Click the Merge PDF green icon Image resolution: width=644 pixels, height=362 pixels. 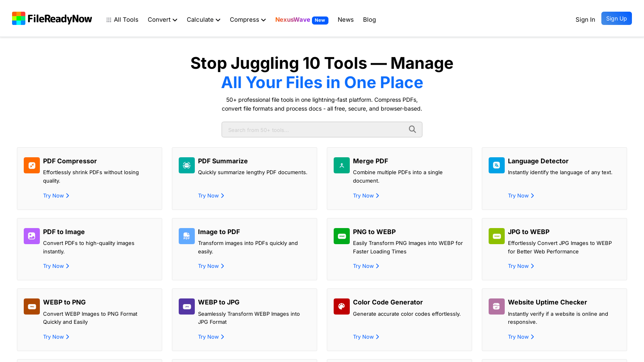tap(342, 165)
